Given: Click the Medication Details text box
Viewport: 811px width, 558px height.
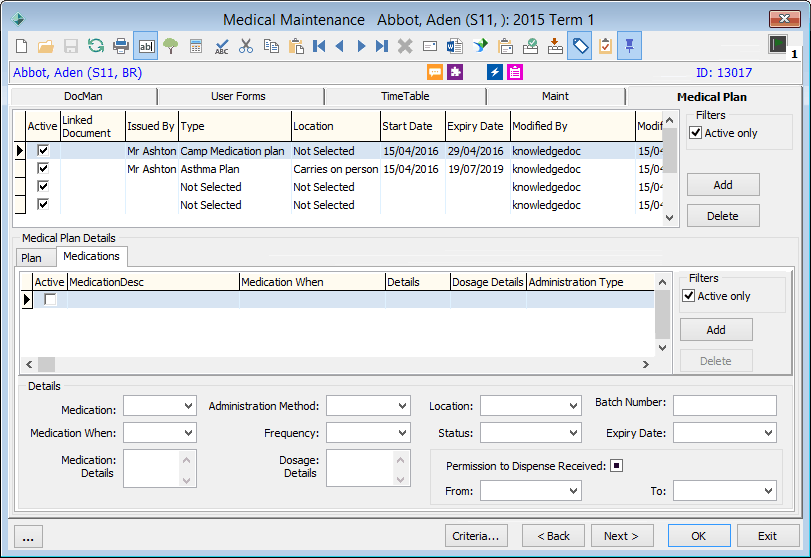Looking at the screenshot, I should (160, 468).
